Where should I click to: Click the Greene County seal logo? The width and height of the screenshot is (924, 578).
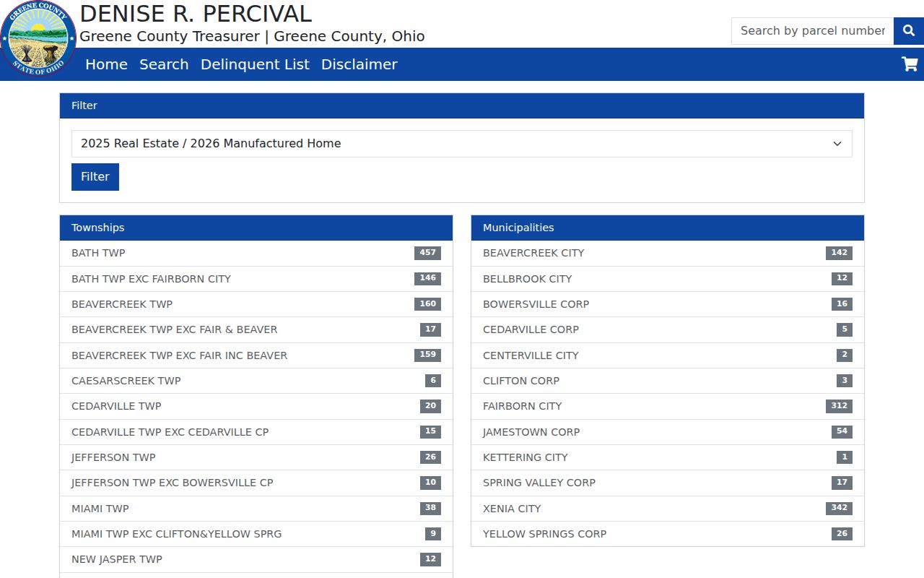[x=38, y=38]
